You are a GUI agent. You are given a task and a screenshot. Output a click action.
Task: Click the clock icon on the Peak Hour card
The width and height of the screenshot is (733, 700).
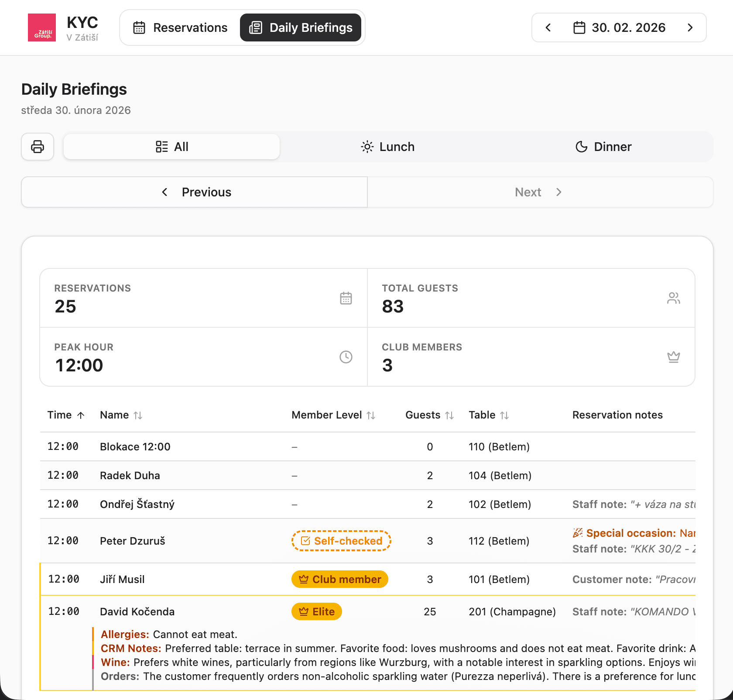(346, 357)
